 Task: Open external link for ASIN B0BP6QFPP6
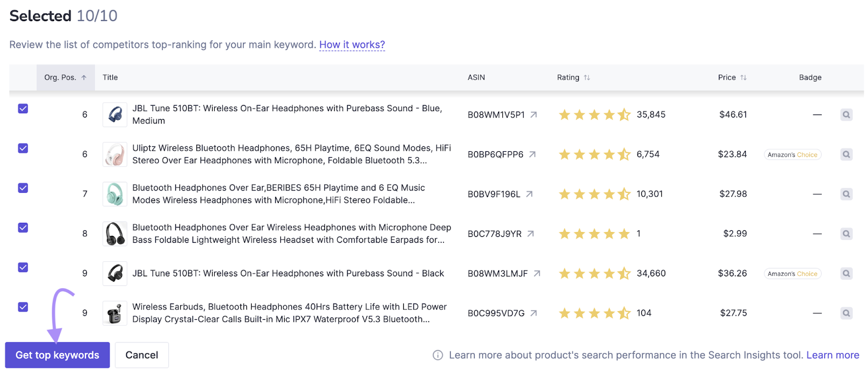tap(532, 154)
